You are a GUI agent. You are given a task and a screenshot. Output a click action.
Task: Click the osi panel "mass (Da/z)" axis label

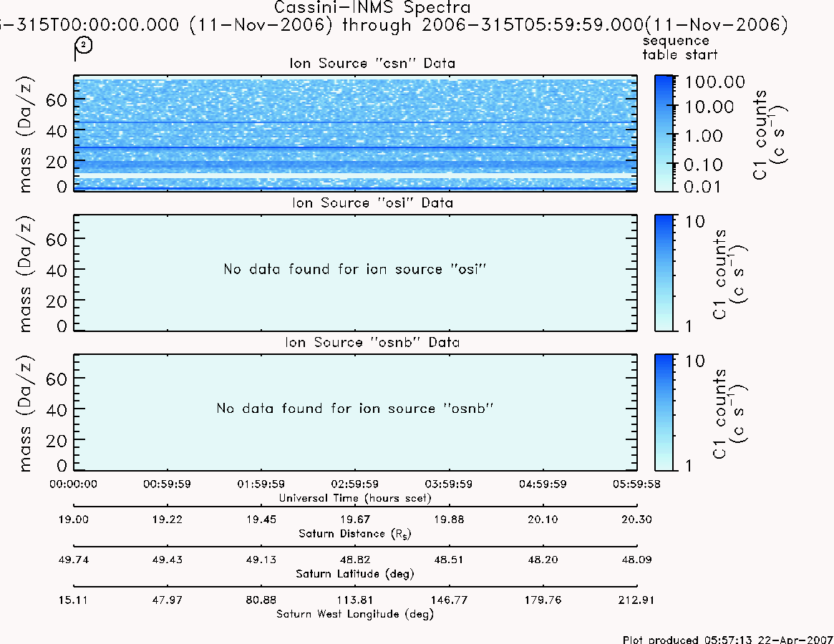(24, 274)
